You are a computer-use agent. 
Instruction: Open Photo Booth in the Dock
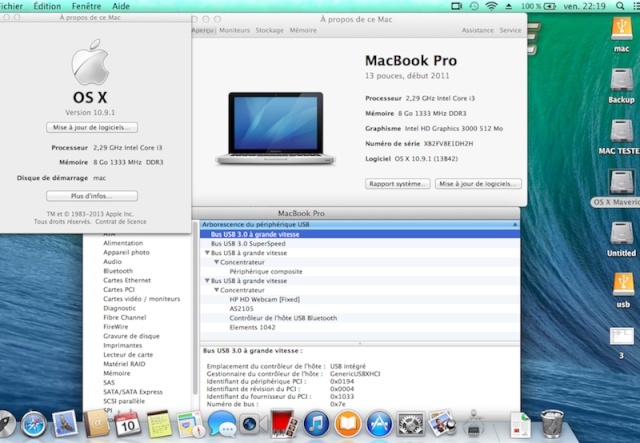coord(284,425)
